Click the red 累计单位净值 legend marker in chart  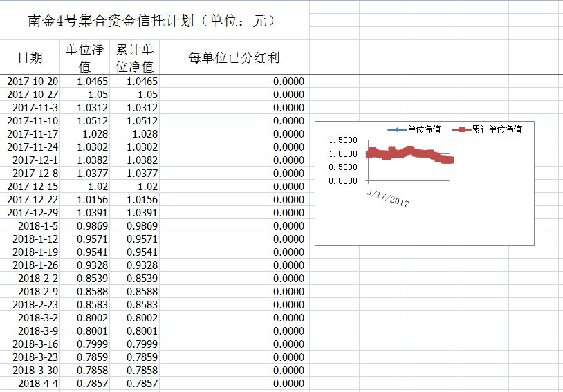click(x=461, y=129)
